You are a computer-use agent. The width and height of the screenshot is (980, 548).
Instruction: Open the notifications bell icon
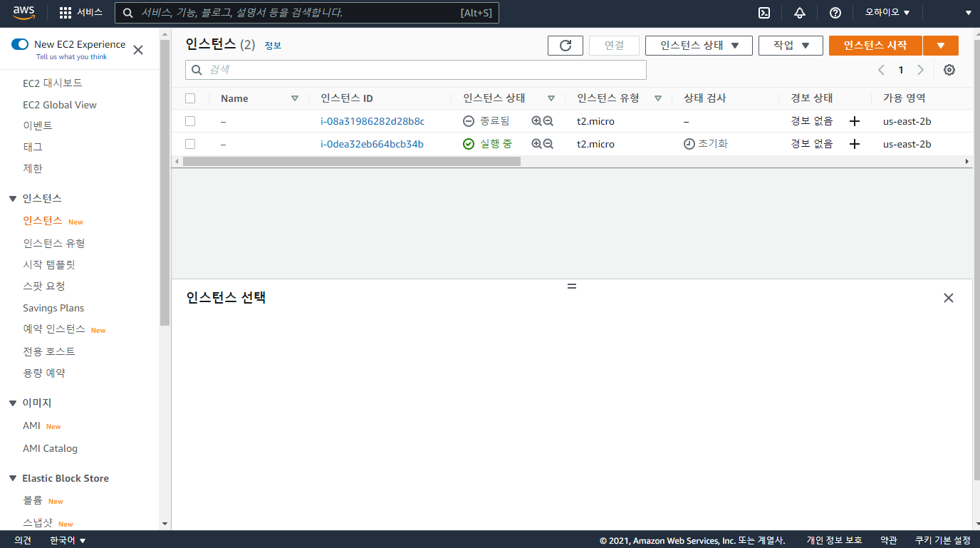800,13
